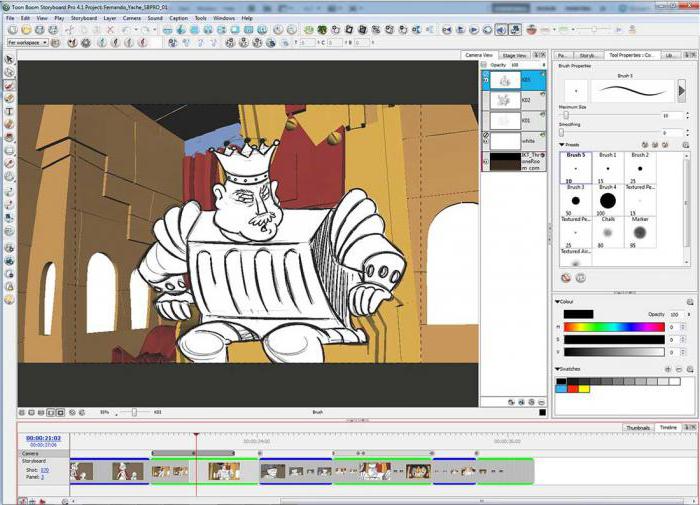Click the workspace manager icon beside workspace dropdown

[x=55, y=43]
